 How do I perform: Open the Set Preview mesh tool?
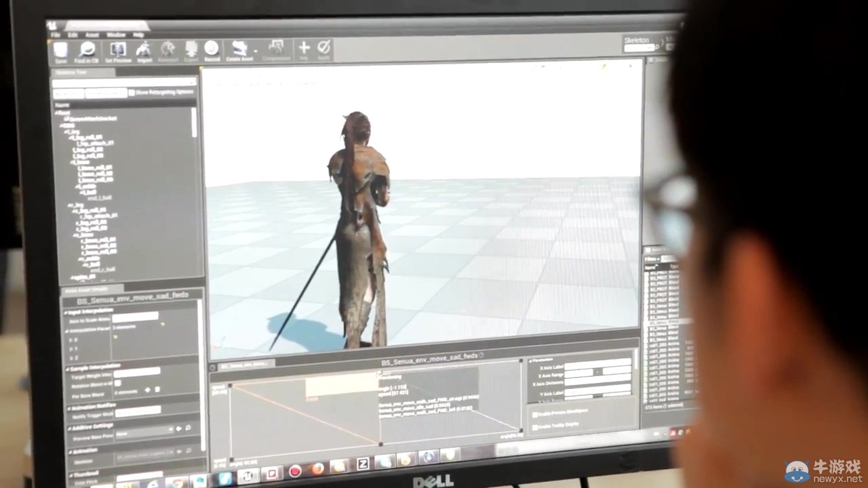point(118,51)
